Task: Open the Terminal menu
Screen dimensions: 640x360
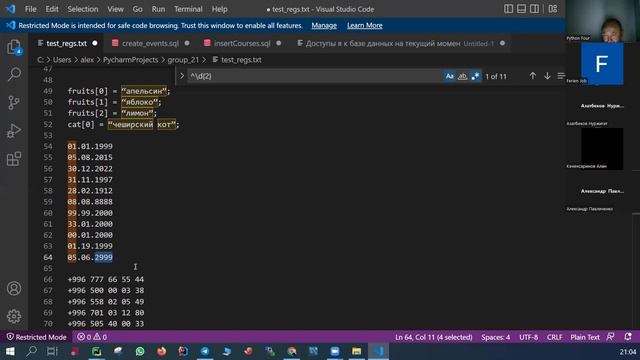Action: (x=188, y=9)
